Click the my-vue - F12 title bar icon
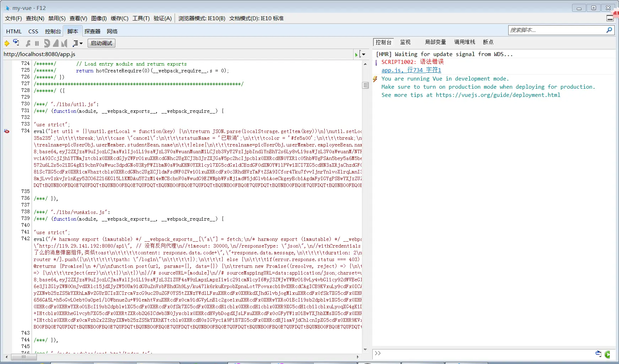This screenshot has height=364, width=619. pyautogui.click(x=7, y=8)
